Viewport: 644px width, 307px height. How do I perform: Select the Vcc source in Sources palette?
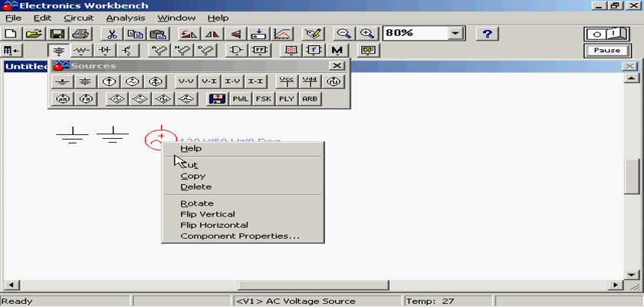287,81
